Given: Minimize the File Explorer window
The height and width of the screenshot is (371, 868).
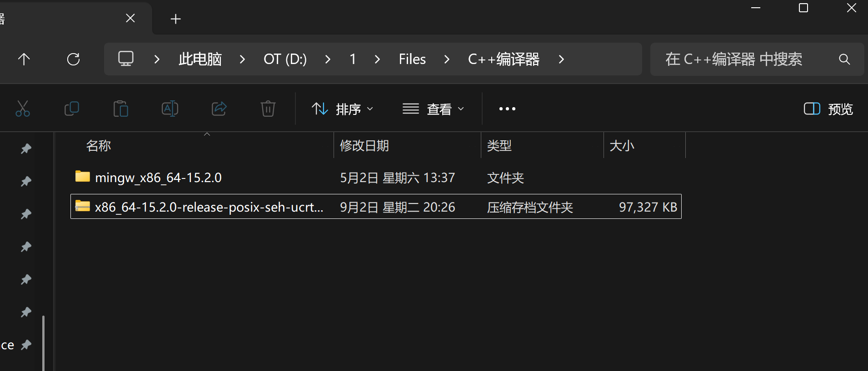Looking at the screenshot, I should click(756, 8).
